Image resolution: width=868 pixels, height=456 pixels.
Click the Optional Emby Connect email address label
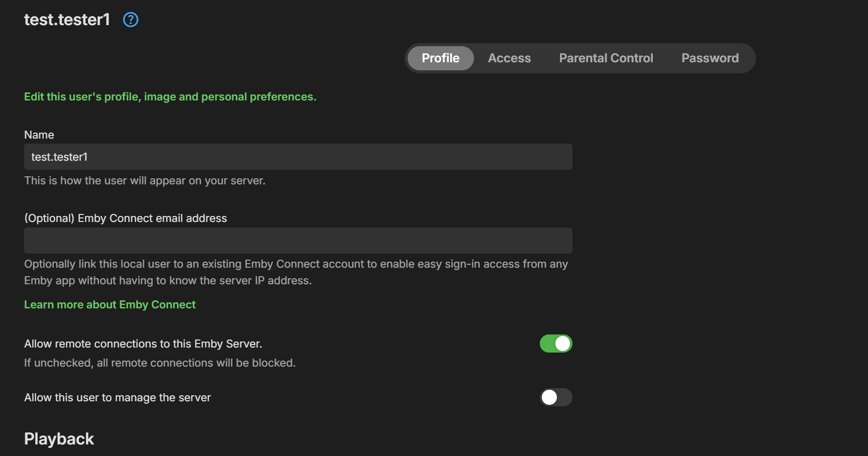[x=126, y=218]
